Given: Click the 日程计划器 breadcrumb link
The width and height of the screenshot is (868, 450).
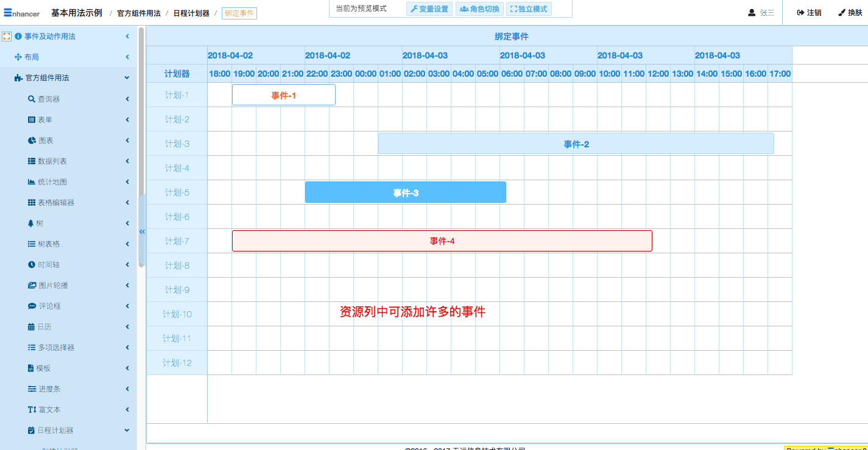Looking at the screenshot, I should pos(191,13).
